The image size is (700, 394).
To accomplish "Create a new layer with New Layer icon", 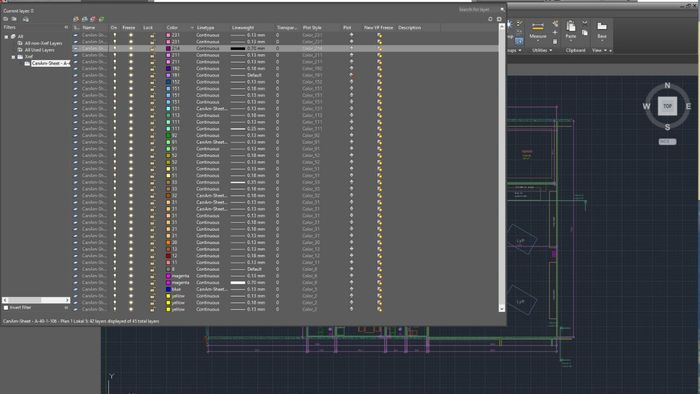I will 76,19.
